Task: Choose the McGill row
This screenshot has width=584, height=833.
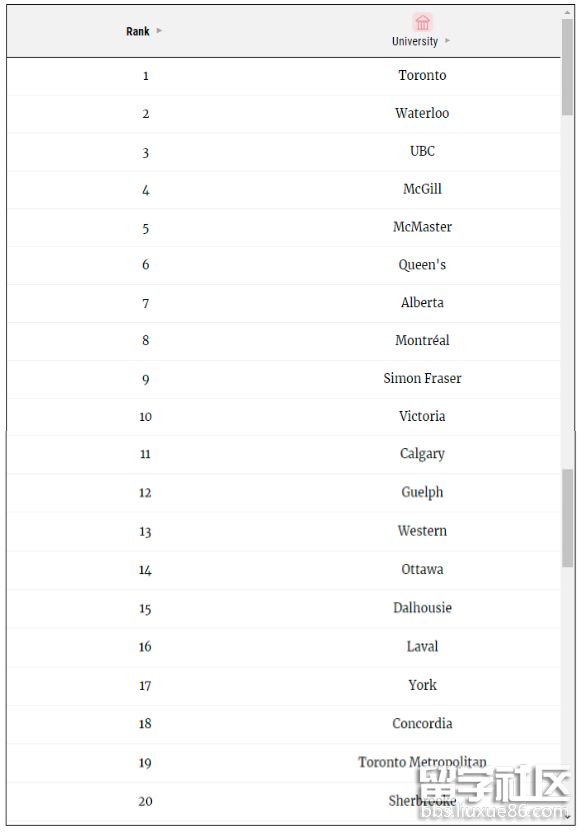Action: pos(283,190)
